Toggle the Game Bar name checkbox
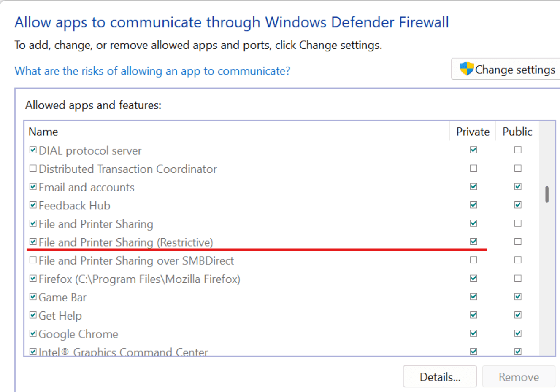 tap(33, 297)
